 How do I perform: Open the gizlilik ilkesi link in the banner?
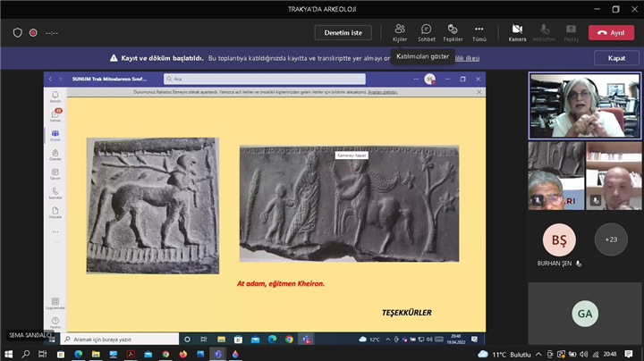467,58
